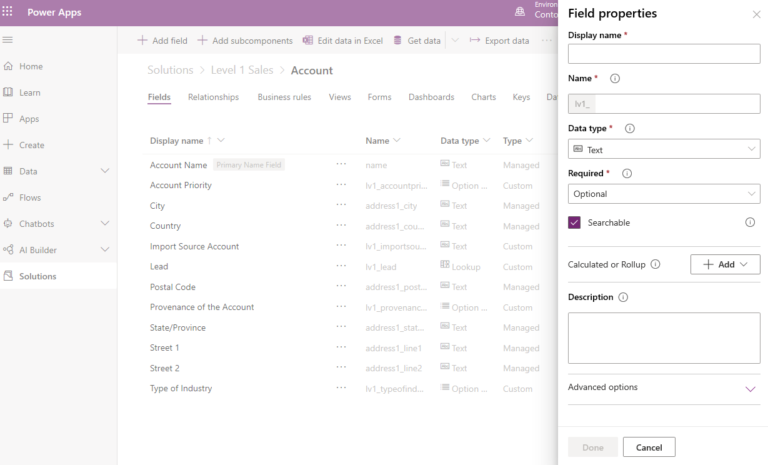Viewport: 768px width, 465px height.
Task: Switch to the Relationships tab
Action: [x=214, y=97]
